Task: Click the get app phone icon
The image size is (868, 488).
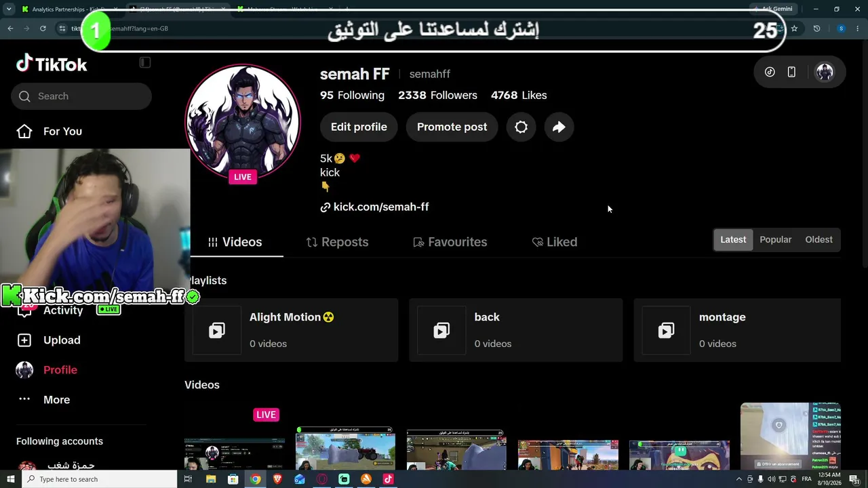Action: 791,72
